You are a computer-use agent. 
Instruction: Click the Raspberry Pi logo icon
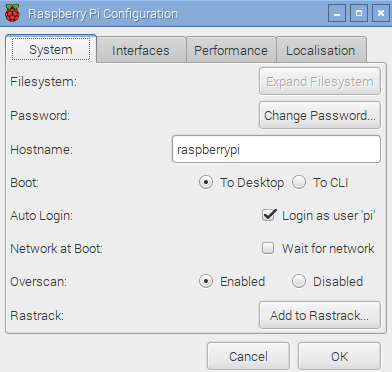click(13, 13)
